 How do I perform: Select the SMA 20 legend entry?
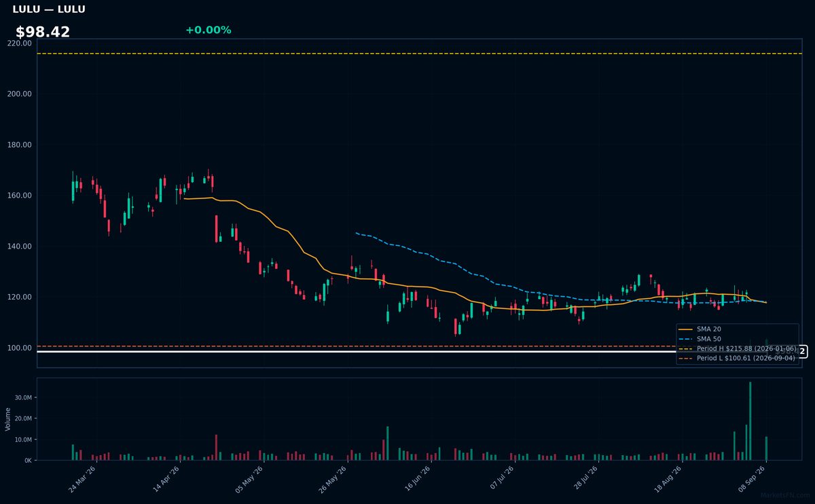pos(700,329)
